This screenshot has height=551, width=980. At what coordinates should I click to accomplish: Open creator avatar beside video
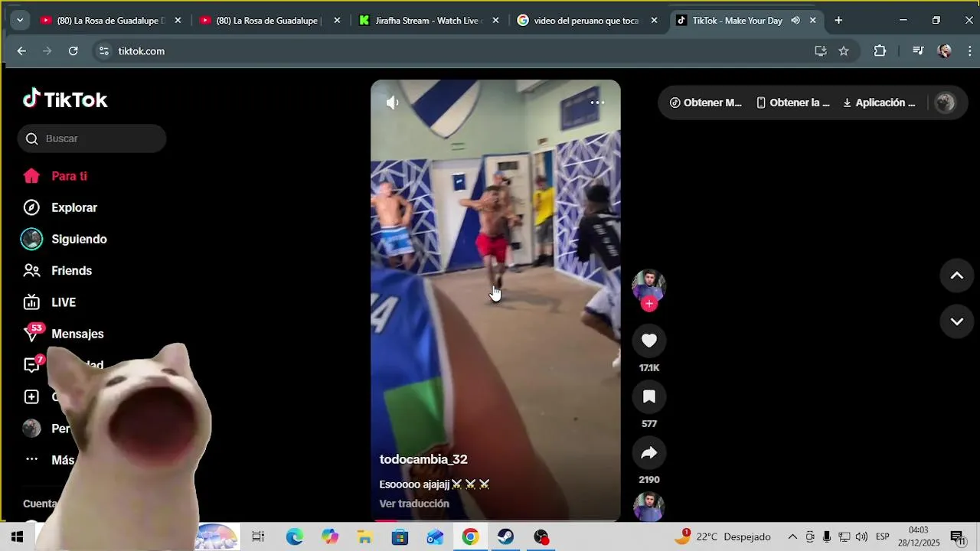tap(648, 285)
